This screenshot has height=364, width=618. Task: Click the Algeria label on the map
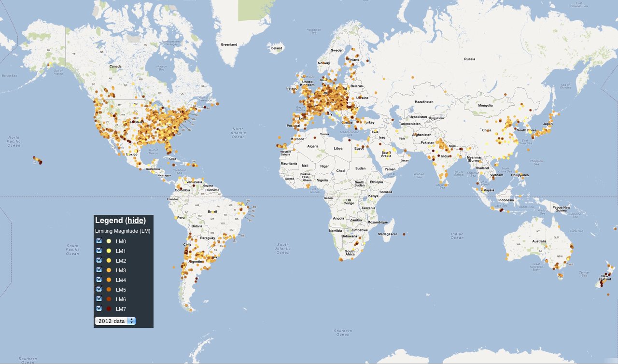click(x=313, y=146)
